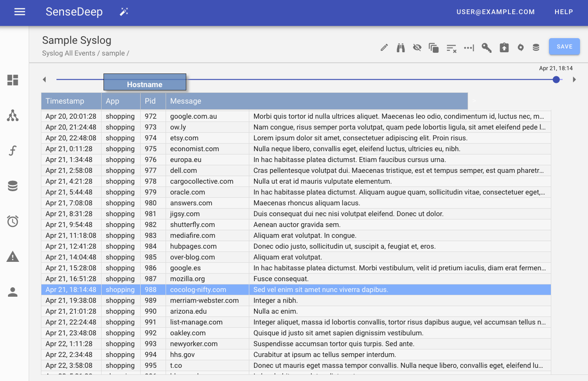Select the hhs.gov hostname cell

coord(207,355)
